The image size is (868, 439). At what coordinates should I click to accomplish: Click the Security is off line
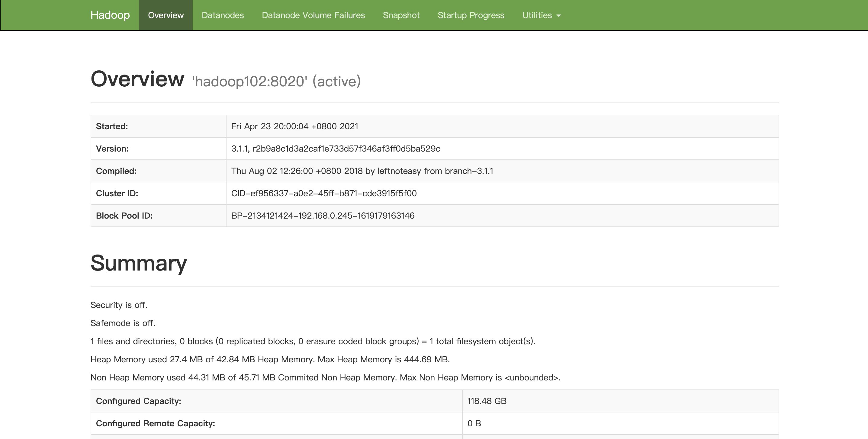pyautogui.click(x=119, y=305)
